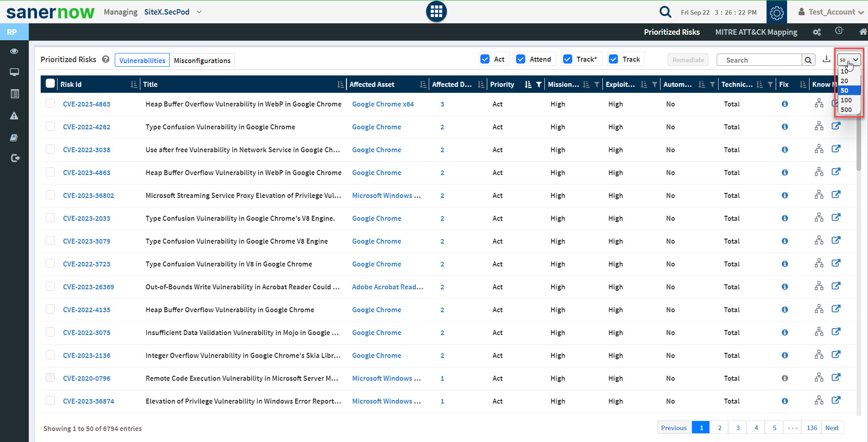The width and height of the screenshot is (868, 442).
Task: Open the monitor devices icon in sidebar
Action: click(x=14, y=72)
